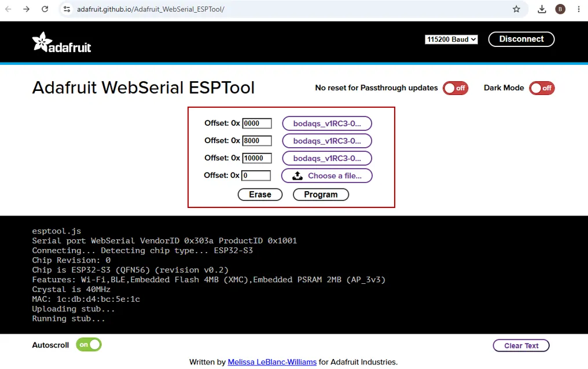588x369 pixels.
Task: Open Melissa LeBlanc-Williams link
Action: tap(272, 362)
